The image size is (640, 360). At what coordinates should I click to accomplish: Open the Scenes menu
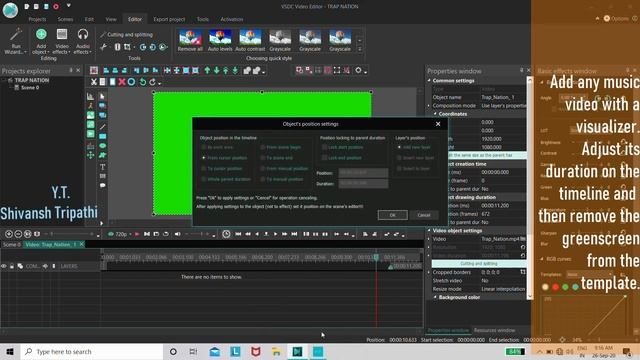(65, 19)
